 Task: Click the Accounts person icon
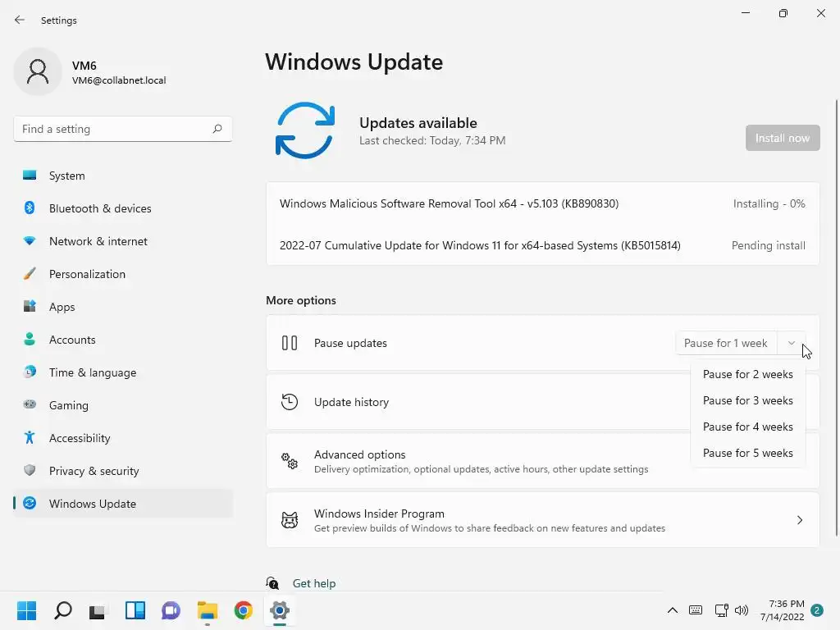click(x=30, y=339)
